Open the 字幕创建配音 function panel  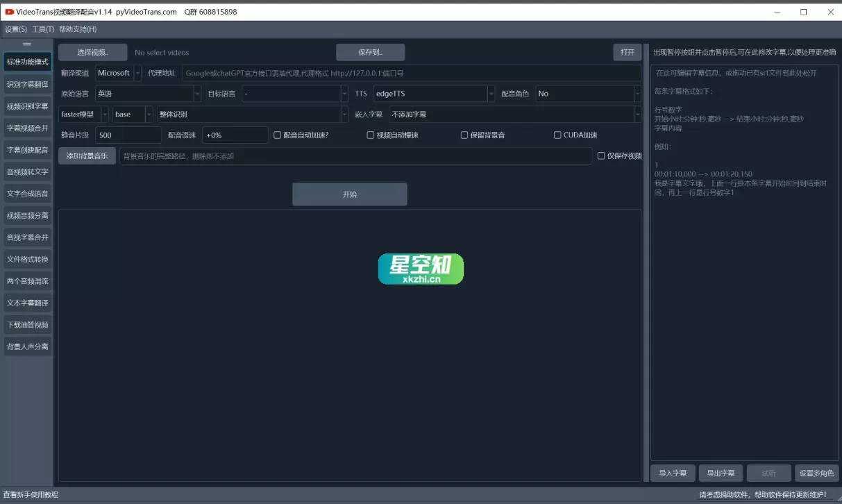(x=27, y=150)
